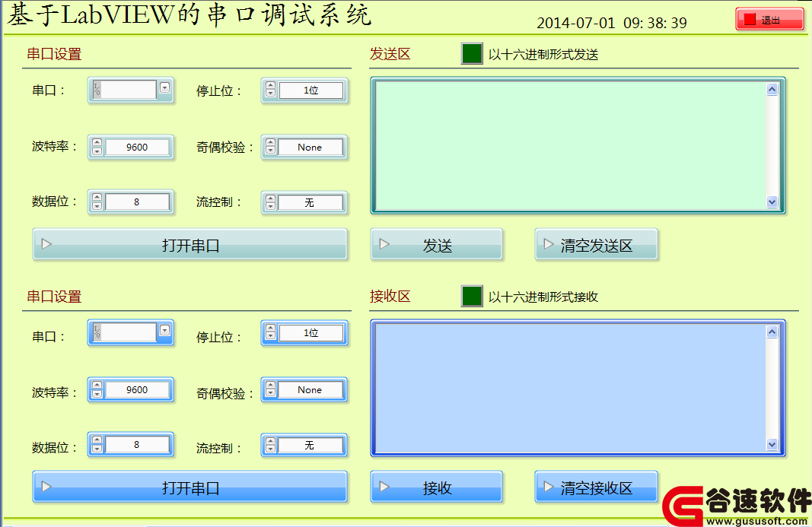Click the date-time text 2014-07-01 09:38:39
Image resolution: width=812 pixels, height=527 pixels.
coord(612,23)
